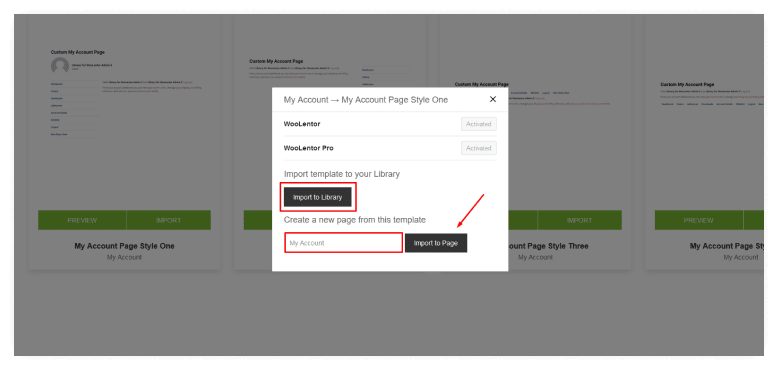
Task: Preview My Account Page Style One
Action: (x=82, y=220)
